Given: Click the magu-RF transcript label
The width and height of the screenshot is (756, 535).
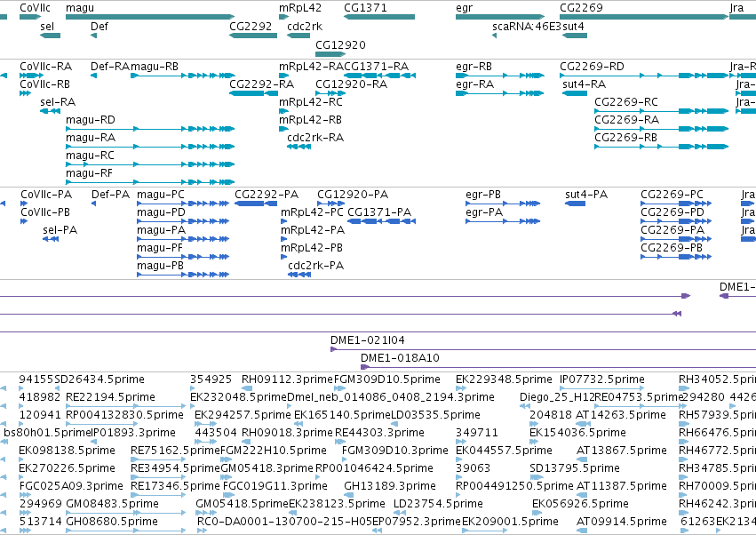Looking at the screenshot, I should pyautogui.click(x=89, y=173).
